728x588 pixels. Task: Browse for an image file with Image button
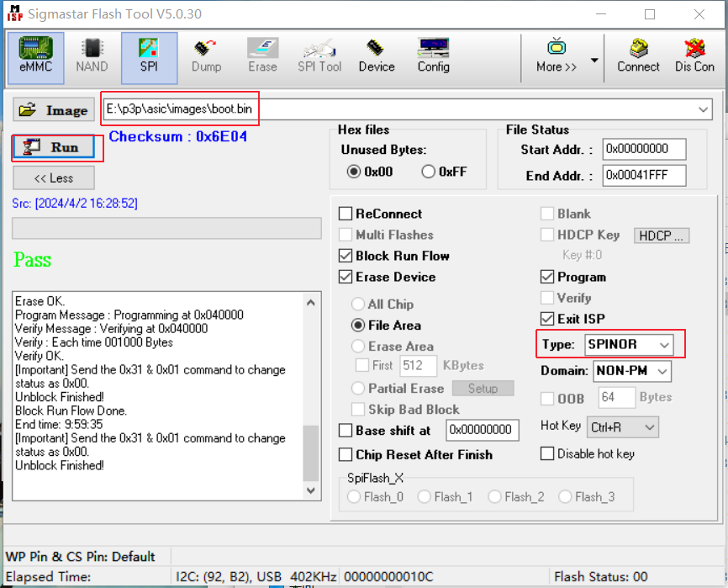54,110
